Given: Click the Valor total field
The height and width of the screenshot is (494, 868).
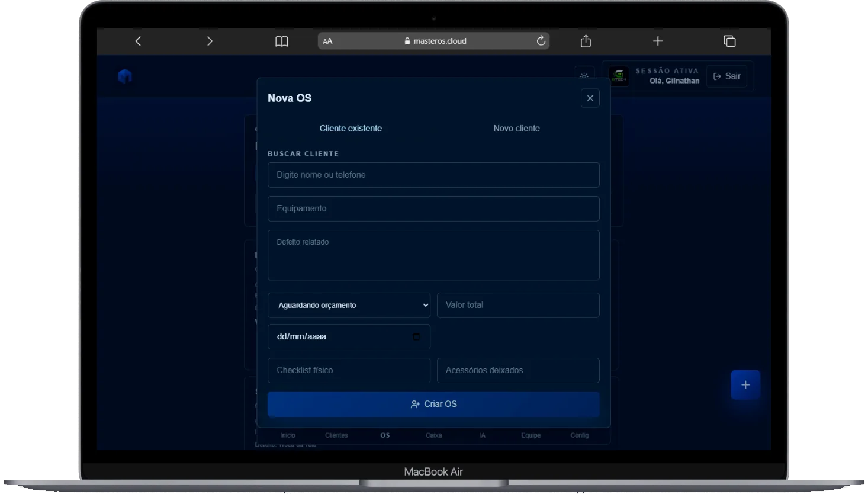Looking at the screenshot, I should pos(518,306).
